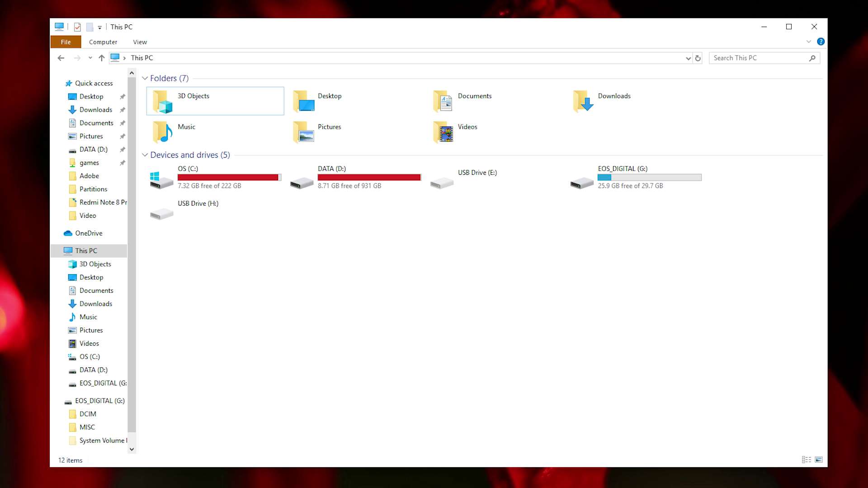Screen dimensions: 868x488
Task: Click inside the Search This PC box
Action: pos(759,58)
